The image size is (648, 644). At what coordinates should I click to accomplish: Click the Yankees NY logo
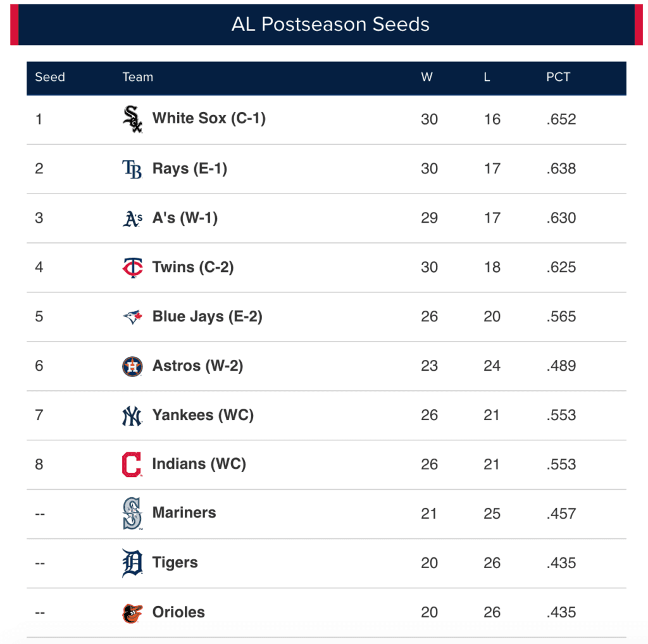click(x=132, y=416)
